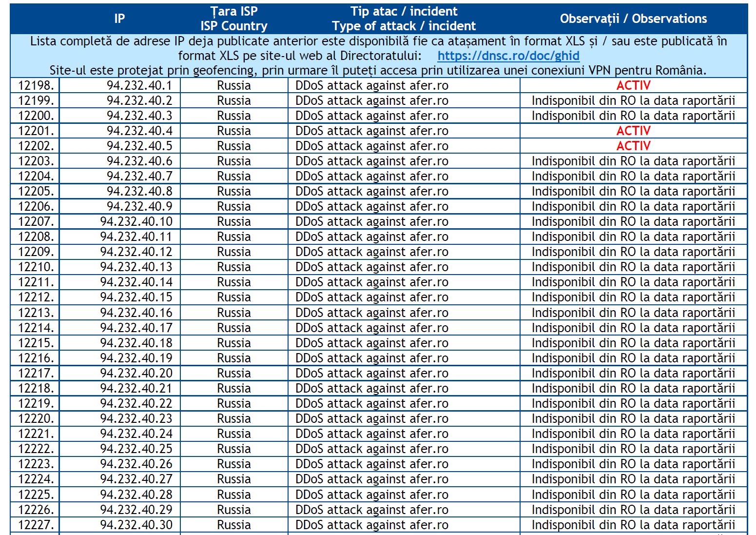Select the Indisponibil observation for row 12200
The width and height of the screenshot is (756, 535).
point(633,116)
